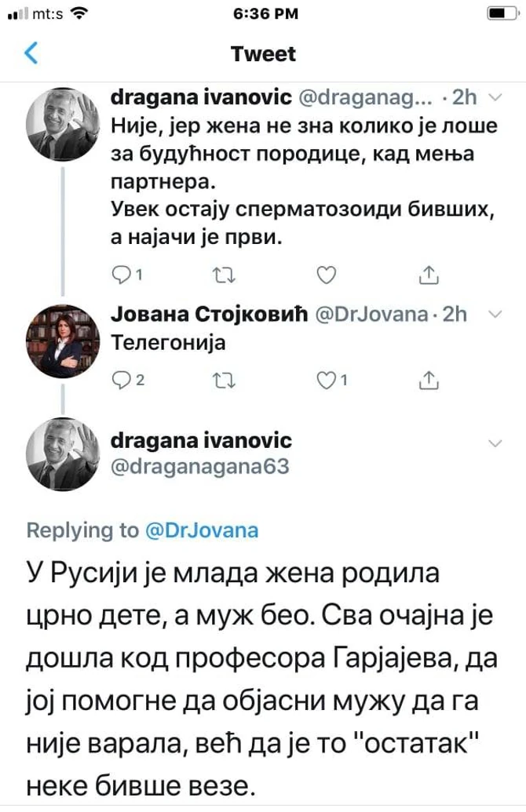Tap the share icon on dragana's tweet
This screenshot has width=526, height=812.
(429, 275)
